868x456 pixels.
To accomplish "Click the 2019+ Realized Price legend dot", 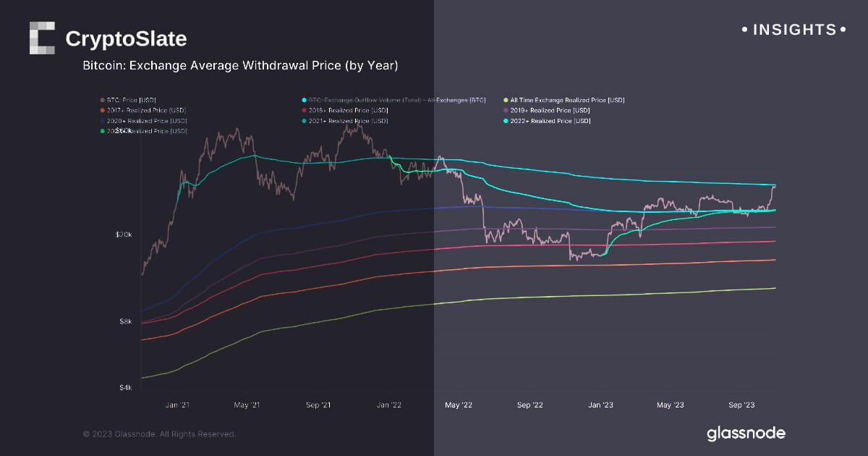I will (506, 110).
